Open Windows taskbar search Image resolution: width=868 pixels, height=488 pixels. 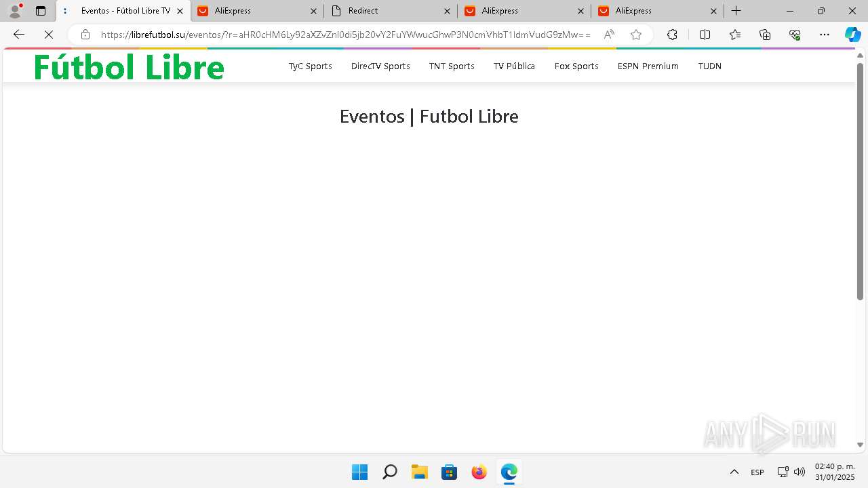tap(389, 472)
